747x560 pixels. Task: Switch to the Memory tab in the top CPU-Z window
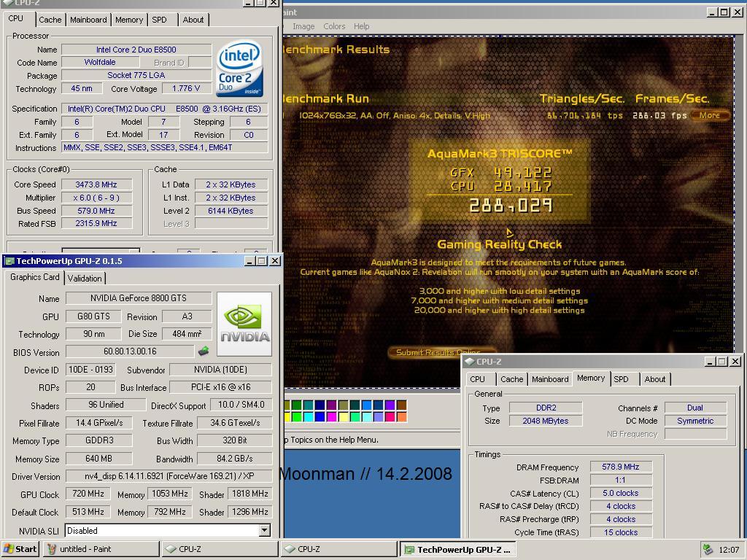coord(128,20)
